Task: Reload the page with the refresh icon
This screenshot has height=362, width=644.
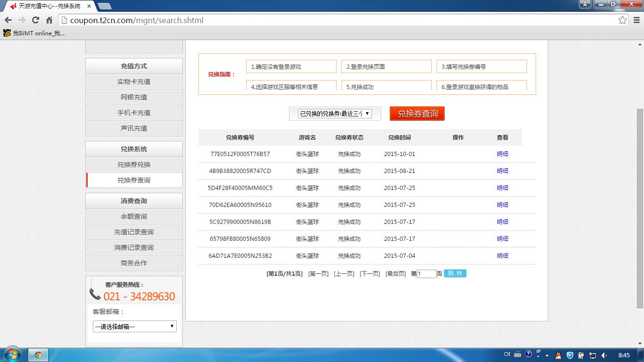Action: [x=35, y=20]
